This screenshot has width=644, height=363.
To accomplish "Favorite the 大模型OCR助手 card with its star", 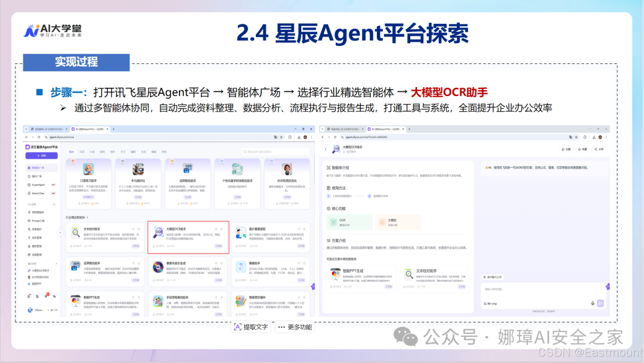I will 221,229.
